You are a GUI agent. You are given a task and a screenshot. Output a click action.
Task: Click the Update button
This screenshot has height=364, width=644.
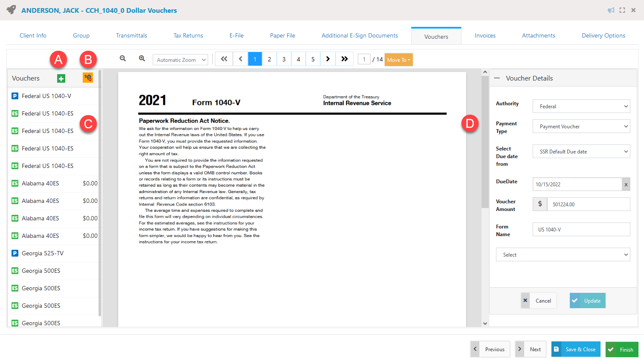click(x=587, y=300)
